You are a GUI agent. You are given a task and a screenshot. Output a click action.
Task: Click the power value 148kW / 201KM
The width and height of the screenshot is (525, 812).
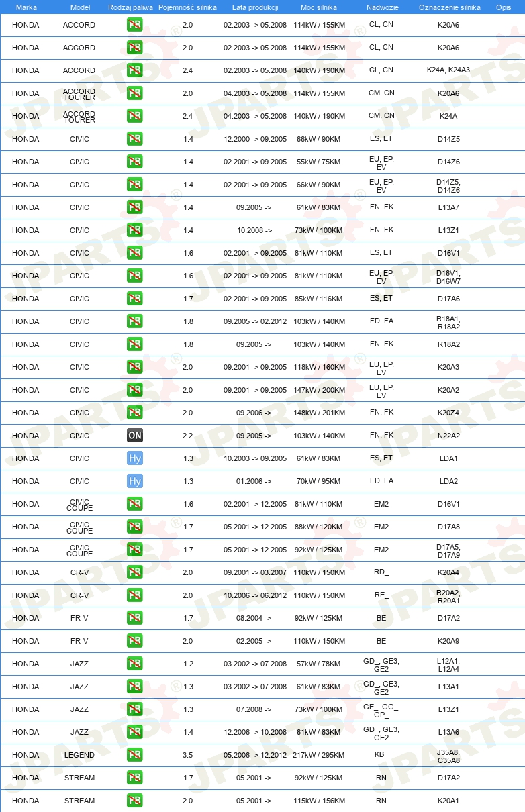coord(319,413)
